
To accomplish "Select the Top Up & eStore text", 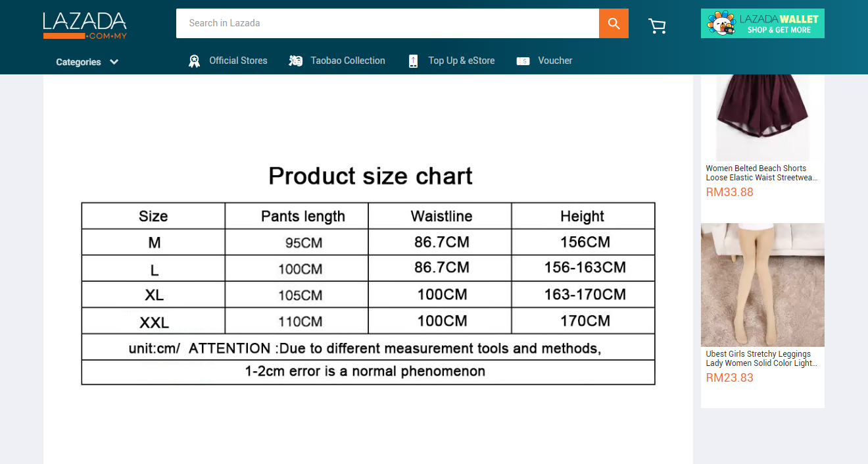I will point(462,61).
